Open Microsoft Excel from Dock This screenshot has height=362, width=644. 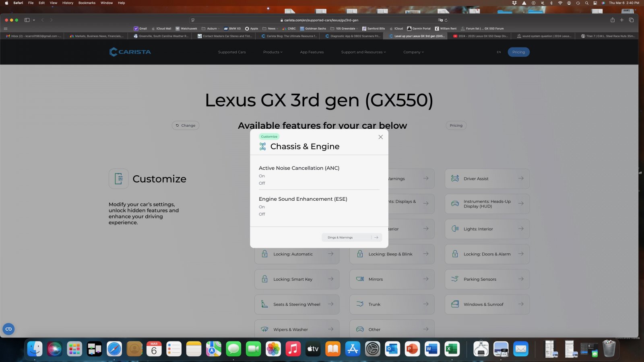tap(452, 349)
